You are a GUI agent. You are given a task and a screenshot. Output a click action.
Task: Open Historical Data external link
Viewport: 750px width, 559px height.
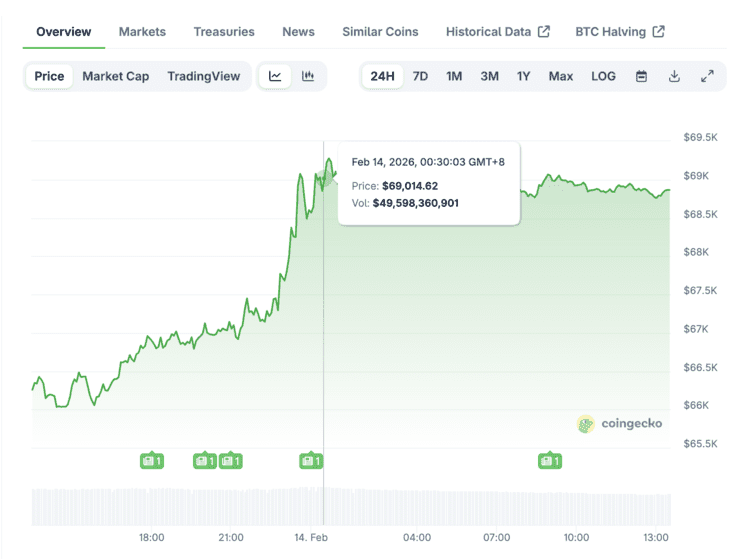498,32
